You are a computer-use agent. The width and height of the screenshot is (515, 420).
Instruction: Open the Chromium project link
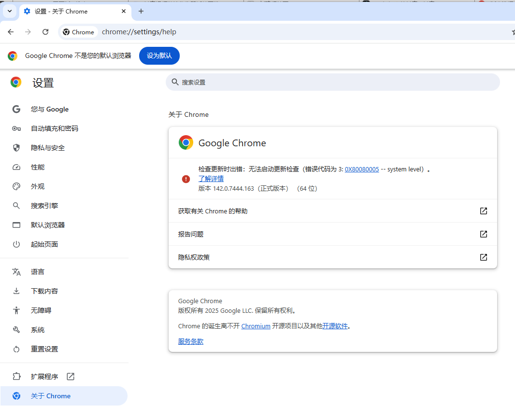(x=256, y=326)
